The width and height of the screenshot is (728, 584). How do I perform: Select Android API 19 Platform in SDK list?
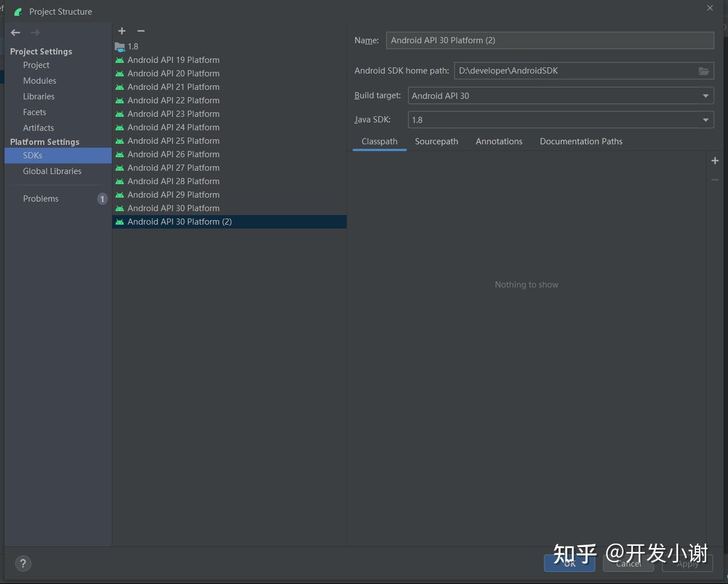coord(173,60)
